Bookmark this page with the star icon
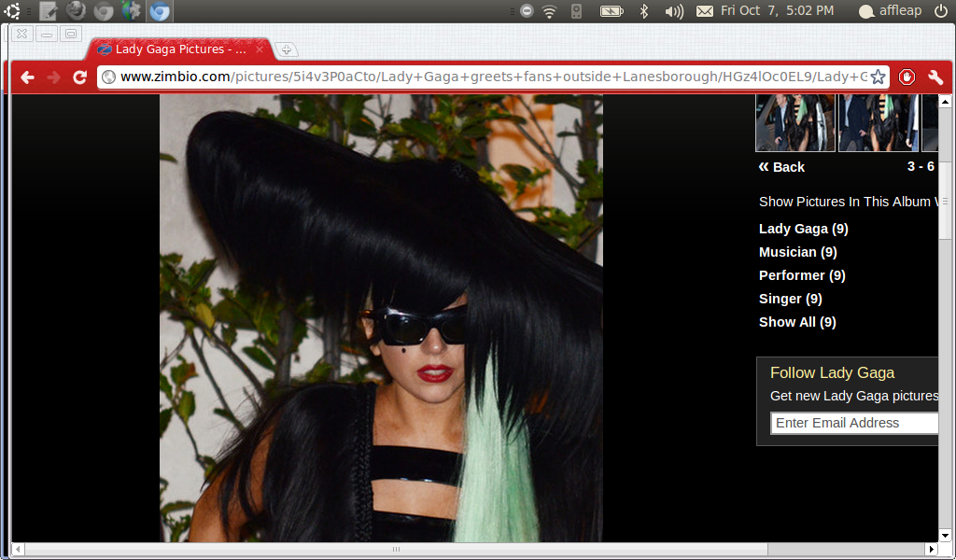Screen dimensions: 956x560 pos(878,77)
